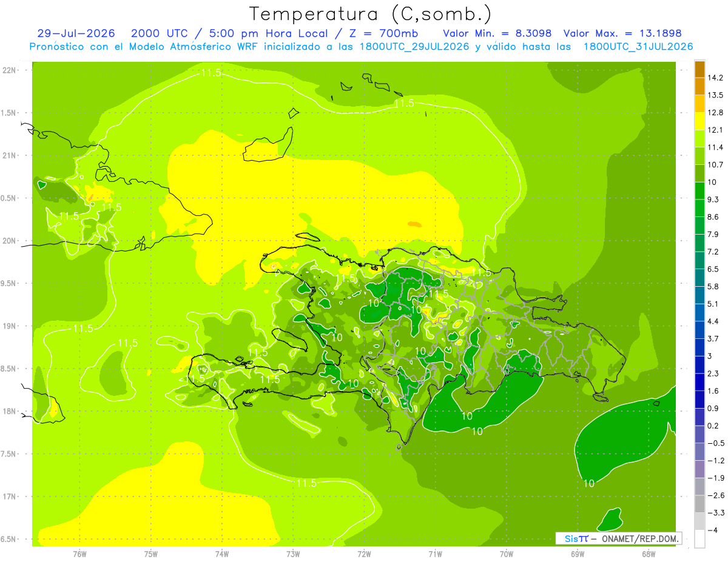Click the '22N' latitude axis label
This screenshot has width=728, height=562.
tap(9, 70)
